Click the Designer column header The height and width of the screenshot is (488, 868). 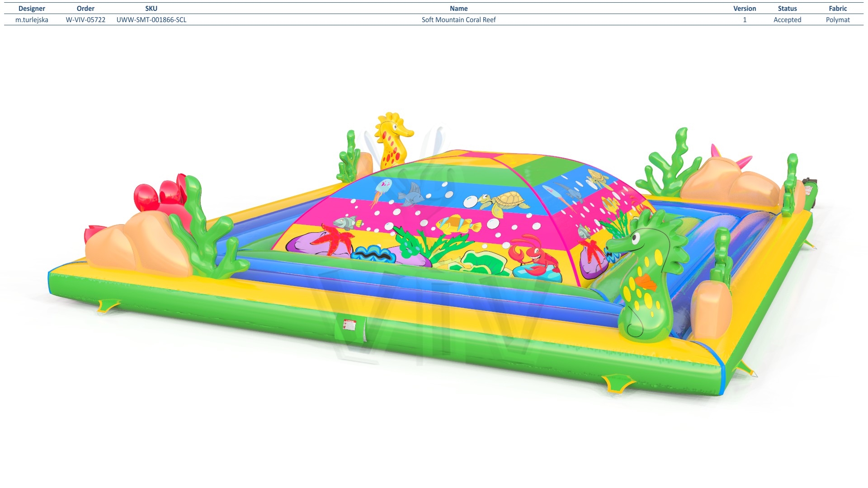pyautogui.click(x=32, y=9)
